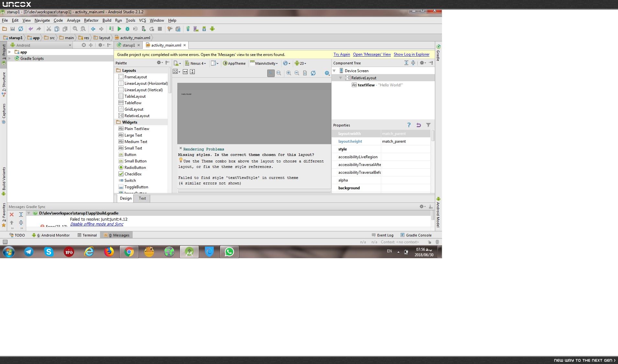618x364 pixels.
Task: Toggle Zoom to Fit button in preview
Action: pyautogui.click(x=271, y=73)
